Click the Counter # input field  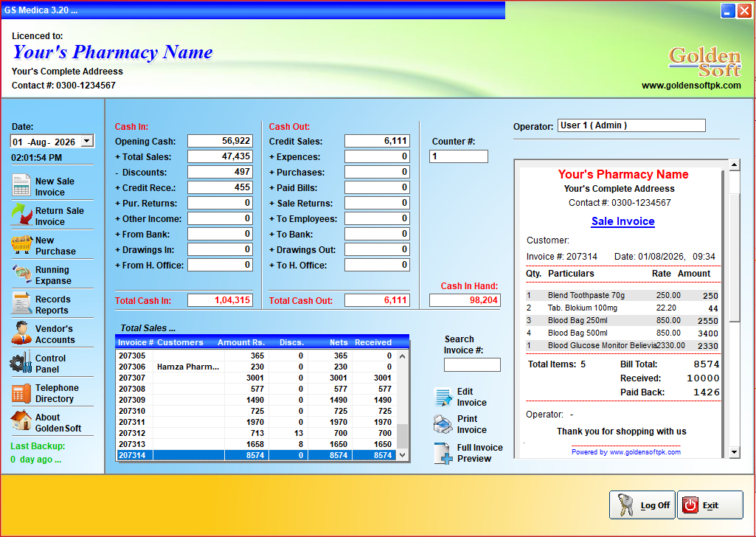(459, 156)
